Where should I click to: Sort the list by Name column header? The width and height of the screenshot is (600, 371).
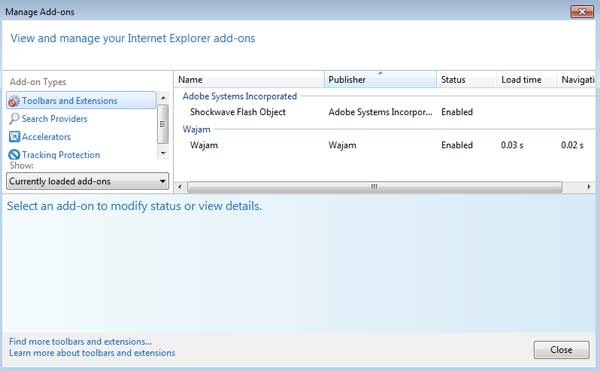pyautogui.click(x=249, y=80)
